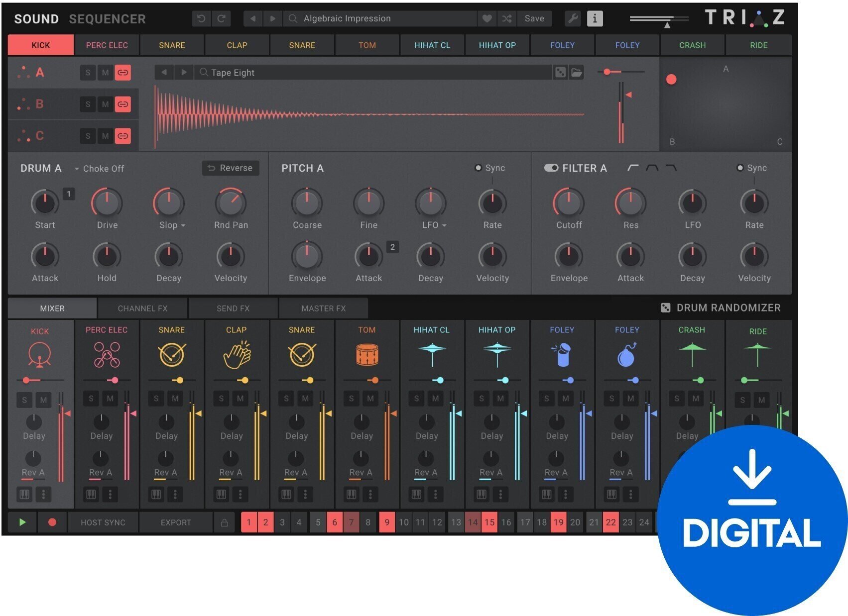Open the Send FX tab
The image size is (848, 616).
point(232,308)
